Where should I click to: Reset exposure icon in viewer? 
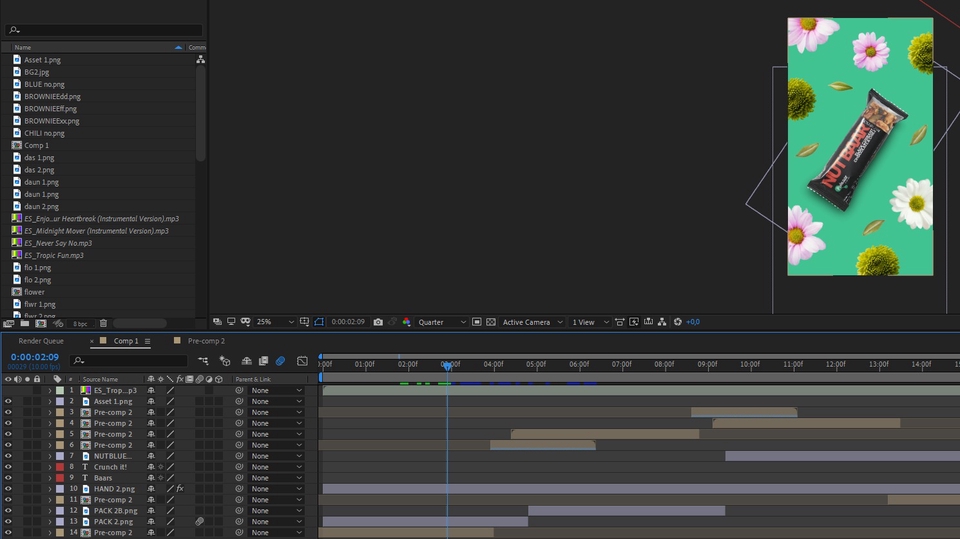(x=678, y=322)
